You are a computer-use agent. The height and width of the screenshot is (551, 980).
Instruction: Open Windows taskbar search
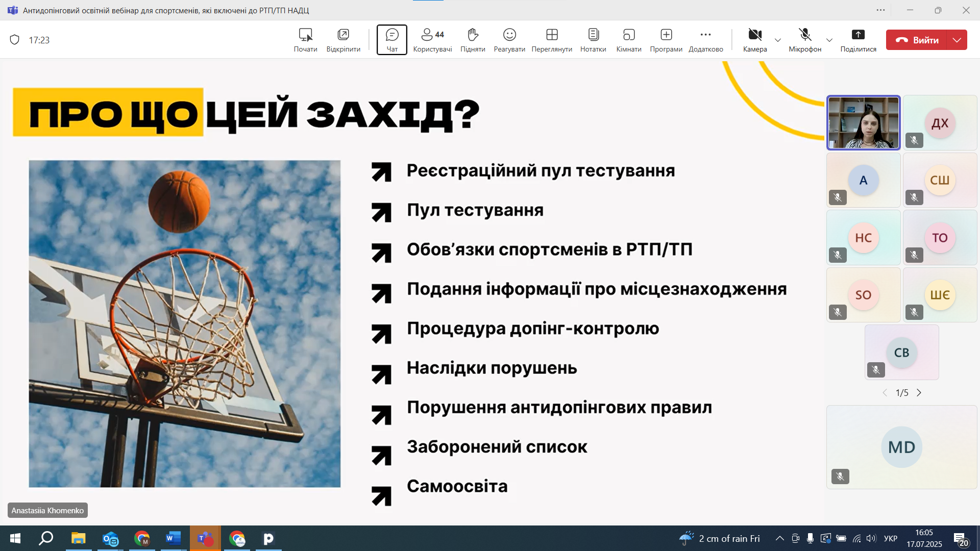(46, 538)
